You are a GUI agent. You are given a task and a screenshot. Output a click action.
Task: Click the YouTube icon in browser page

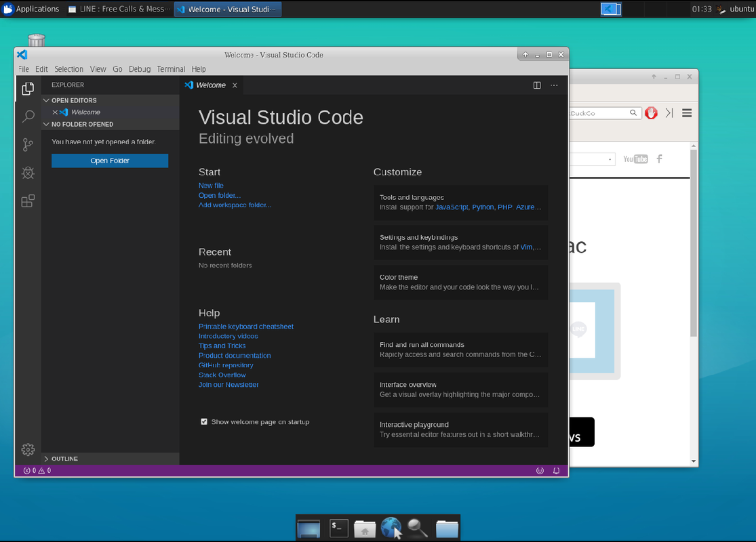click(635, 159)
